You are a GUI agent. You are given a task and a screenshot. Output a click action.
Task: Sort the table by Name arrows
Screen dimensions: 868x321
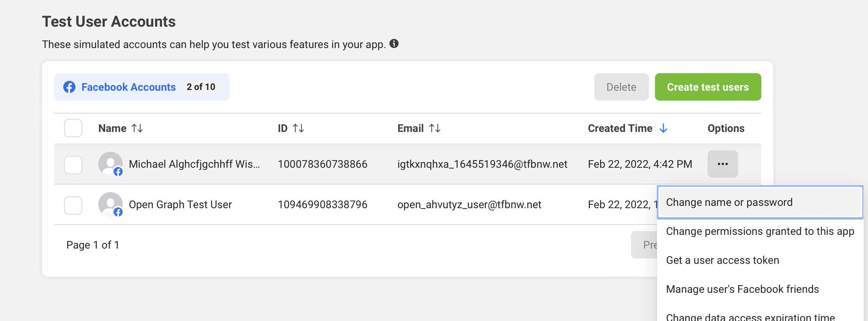point(137,128)
